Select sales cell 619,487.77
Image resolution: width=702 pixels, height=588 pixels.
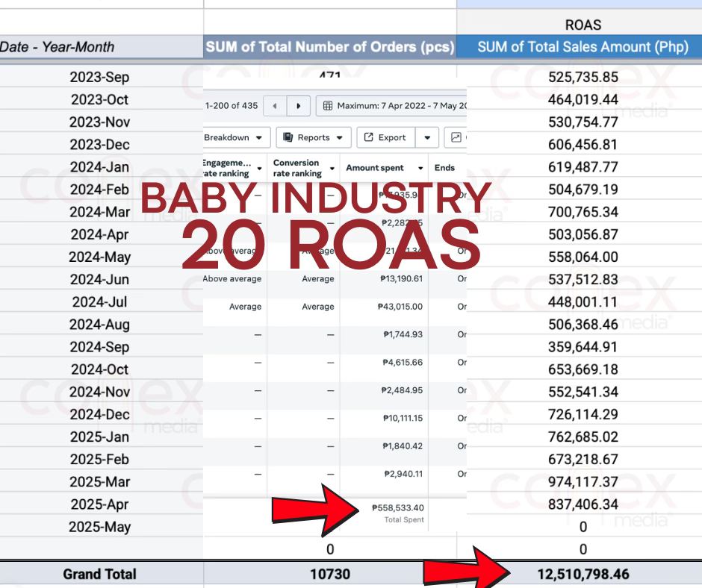point(583,167)
